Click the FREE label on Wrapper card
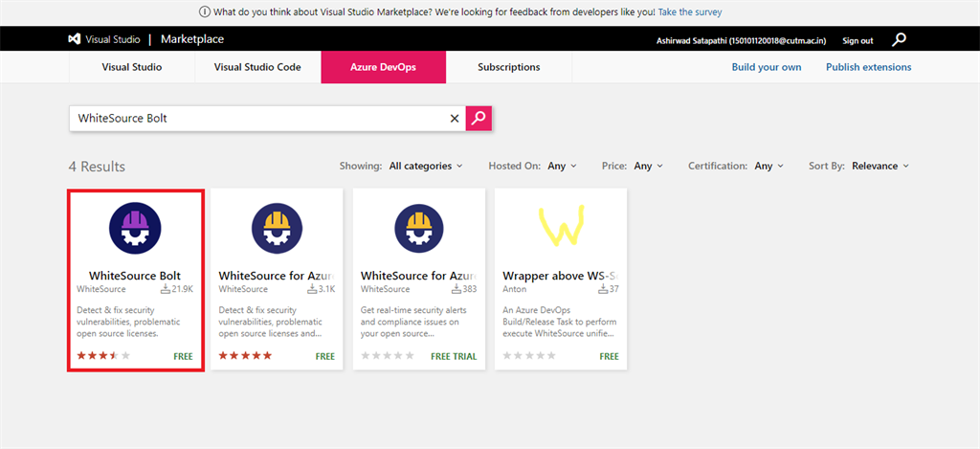This screenshot has height=449, width=980. [x=609, y=356]
